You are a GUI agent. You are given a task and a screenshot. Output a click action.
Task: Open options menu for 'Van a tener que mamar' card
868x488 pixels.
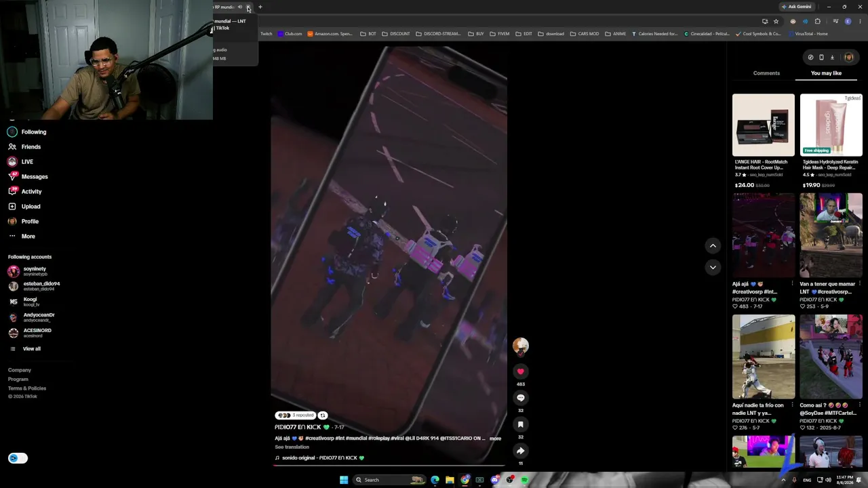click(x=859, y=284)
